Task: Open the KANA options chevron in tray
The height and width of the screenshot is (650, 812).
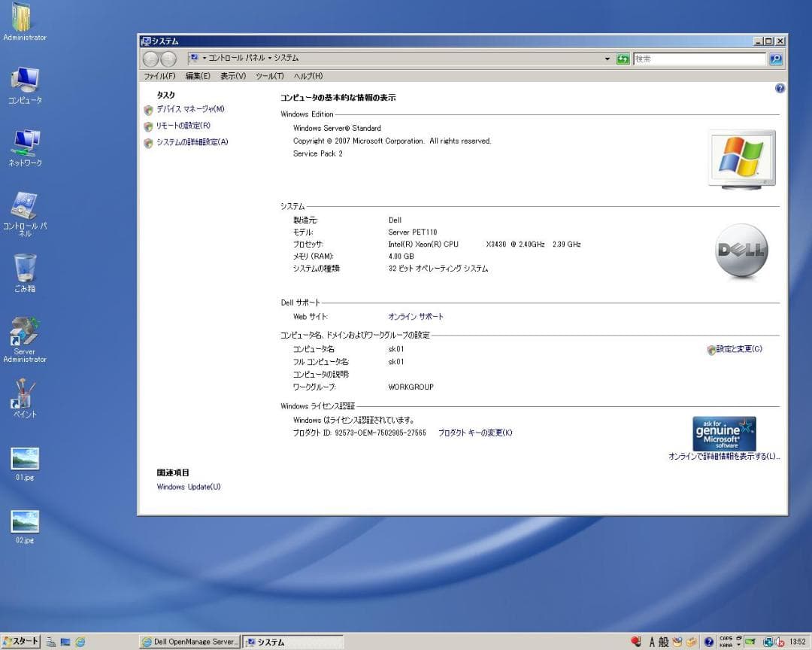Action: tap(739, 645)
